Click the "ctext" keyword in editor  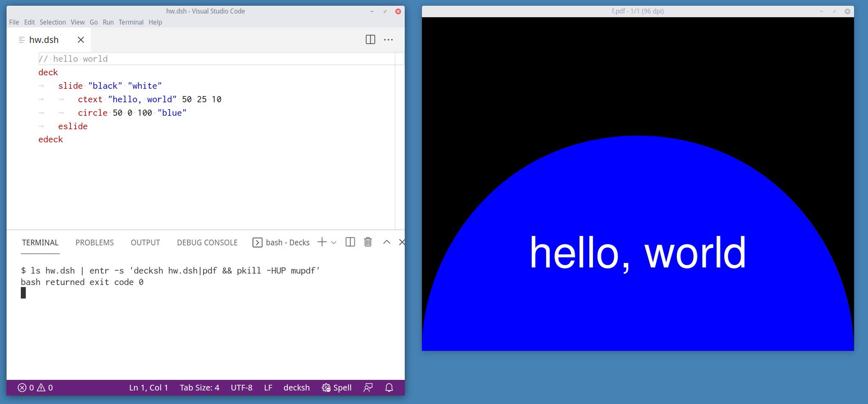tap(90, 100)
